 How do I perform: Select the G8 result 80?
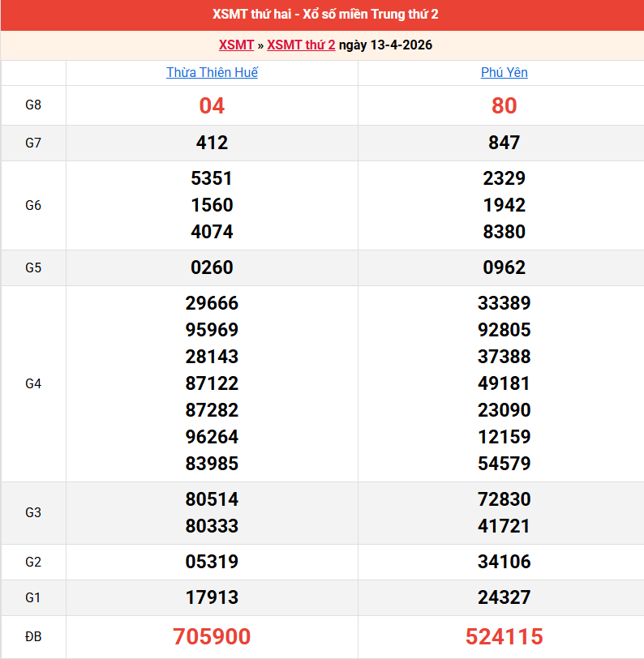tap(504, 105)
